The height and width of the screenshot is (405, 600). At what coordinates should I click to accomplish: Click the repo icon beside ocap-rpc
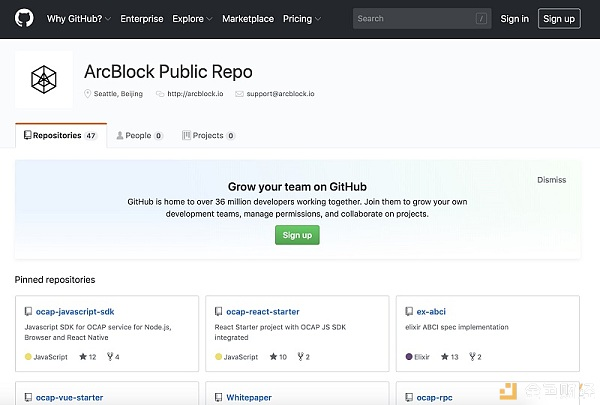(x=409, y=397)
